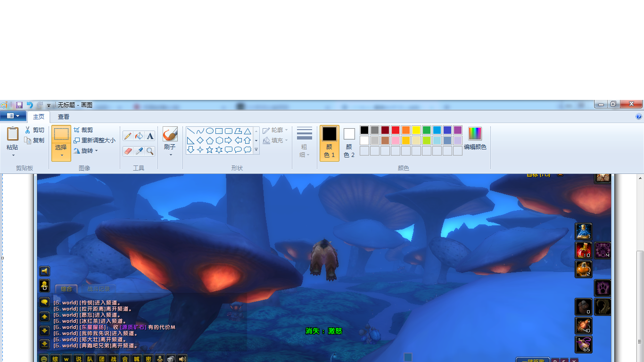Open the Paint application menu
The image size is (644, 362).
13,116
